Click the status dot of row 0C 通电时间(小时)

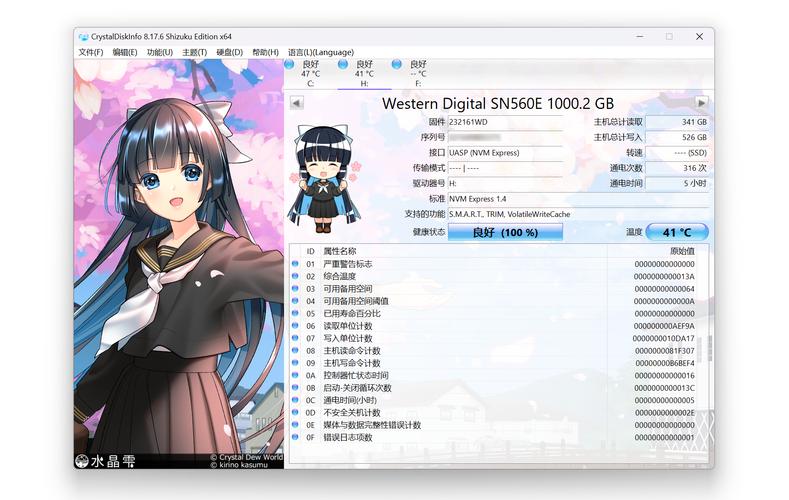tap(295, 400)
